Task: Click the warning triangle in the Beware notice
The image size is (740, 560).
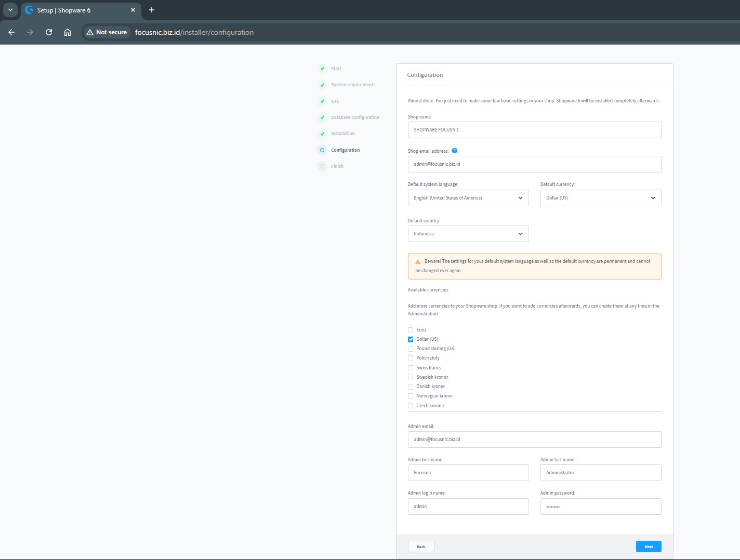Action: click(x=418, y=262)
